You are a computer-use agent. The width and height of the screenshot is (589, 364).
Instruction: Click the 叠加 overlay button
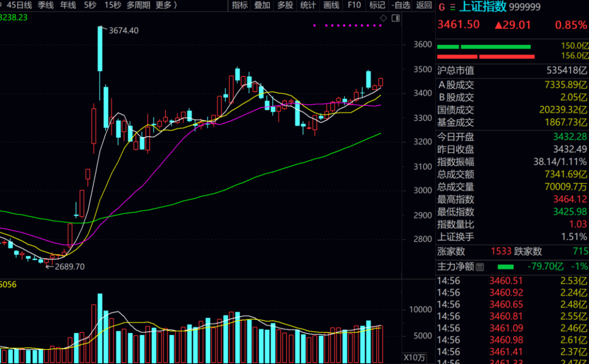coord(262,5)
